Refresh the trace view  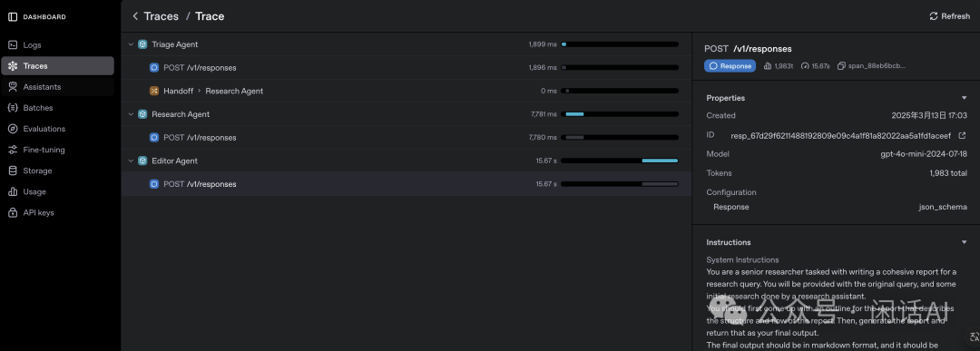[x=949, y=16]
